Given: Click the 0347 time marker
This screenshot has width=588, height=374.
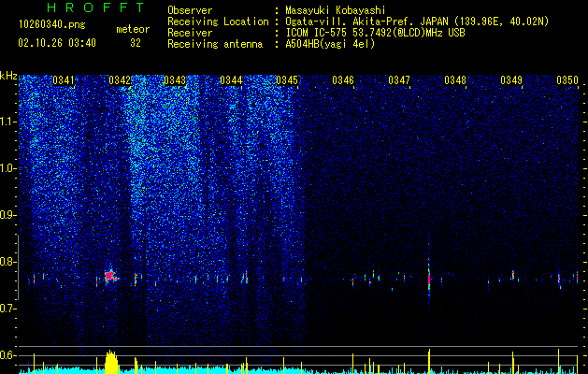Looking at the screenshot, I should pos(399,80).
